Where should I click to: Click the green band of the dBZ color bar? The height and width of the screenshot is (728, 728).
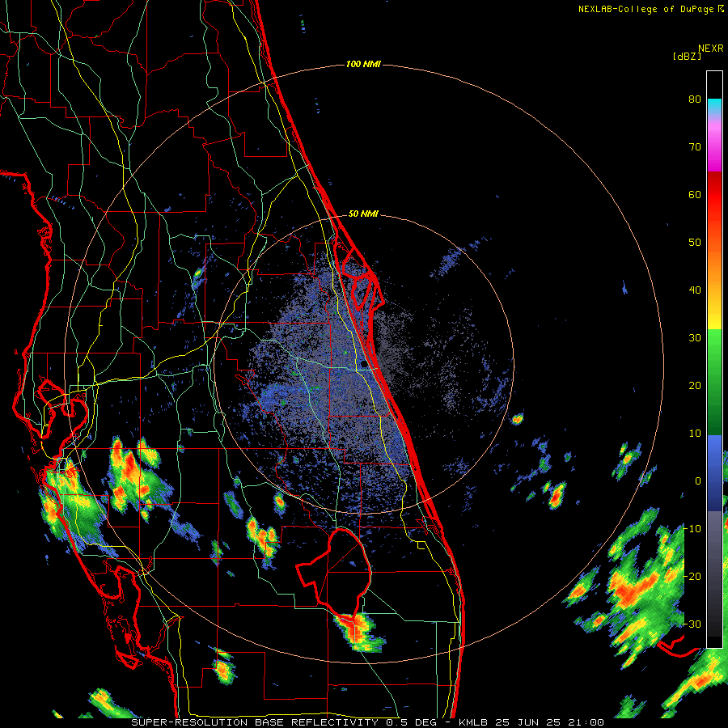tap(714, 382)
